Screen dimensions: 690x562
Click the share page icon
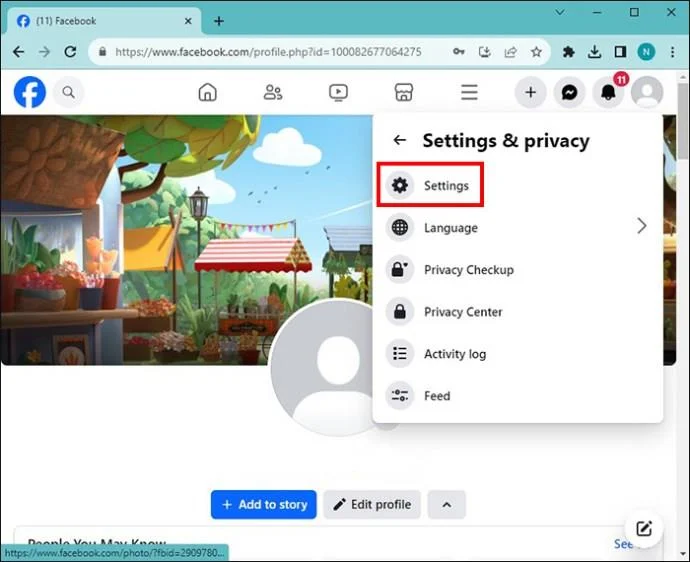point(510,52)
